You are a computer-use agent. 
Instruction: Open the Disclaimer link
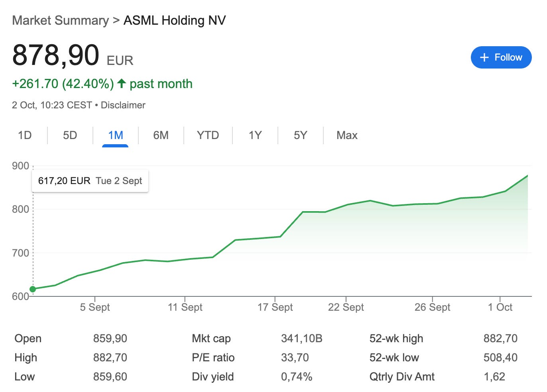[x=123, y=105]
